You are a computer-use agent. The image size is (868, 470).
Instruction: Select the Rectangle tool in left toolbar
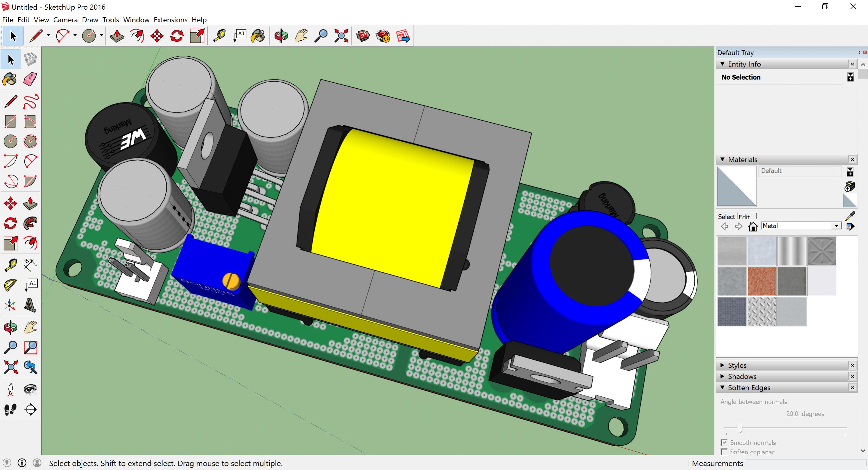11,121
